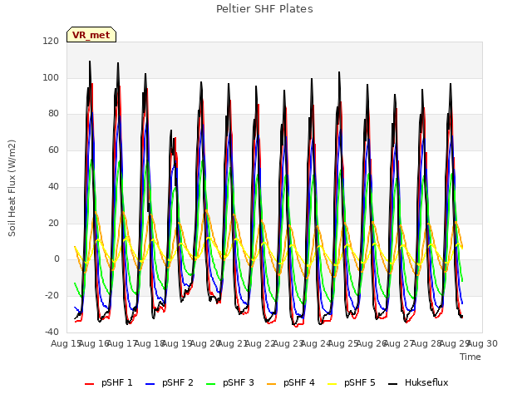Click the red pSHF 1 legend swatch

pos(89,384)
